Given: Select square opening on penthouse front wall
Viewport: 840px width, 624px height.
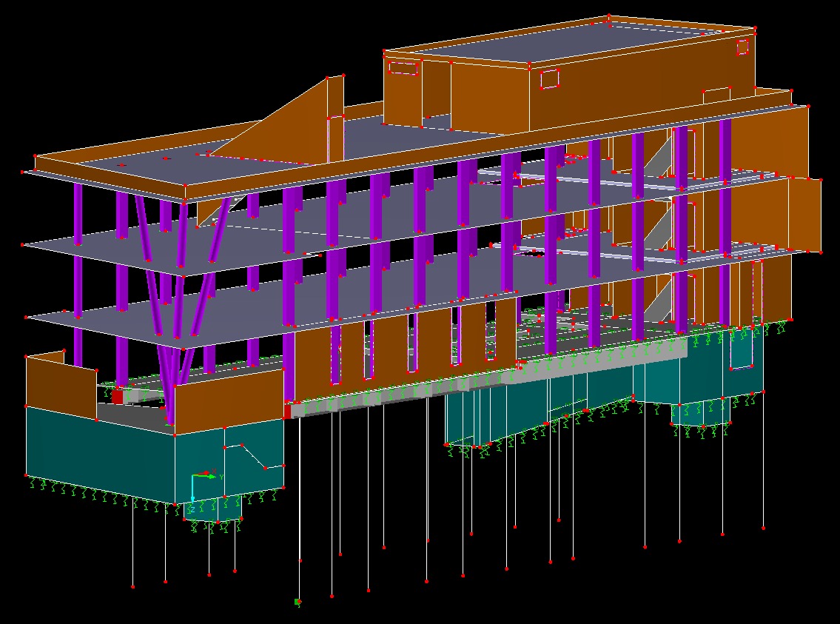Looking at the screenshot, I should (550, 78).
